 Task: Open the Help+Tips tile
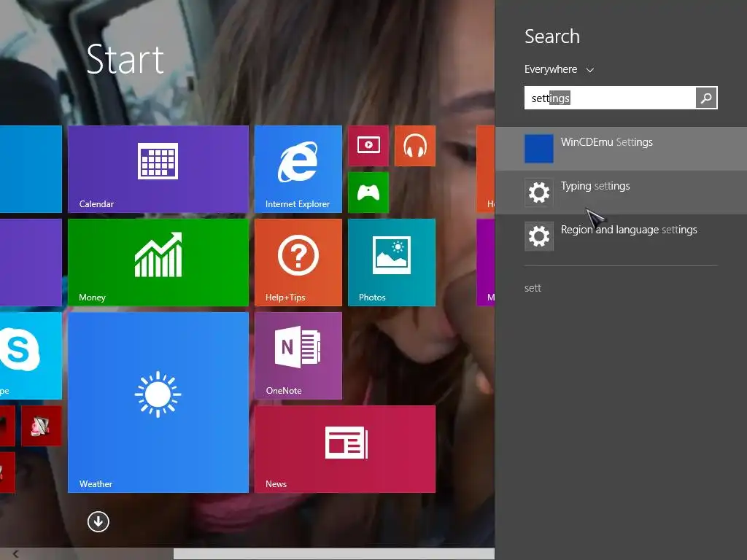[x=298, y=262]
